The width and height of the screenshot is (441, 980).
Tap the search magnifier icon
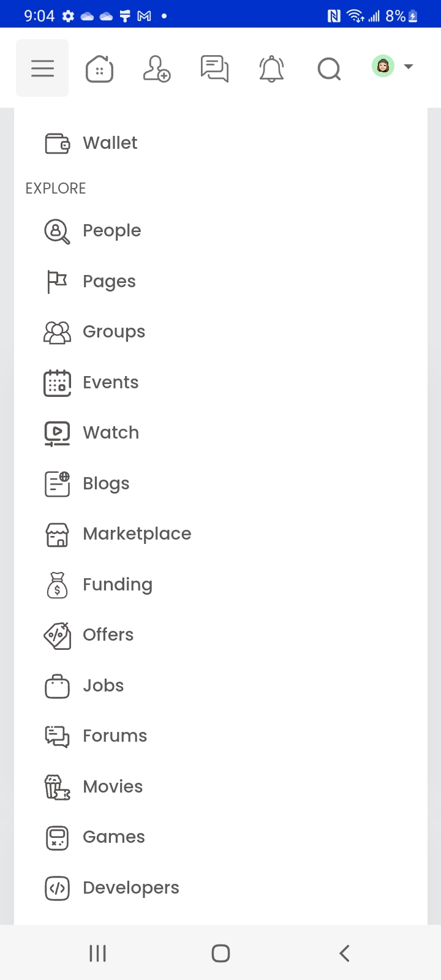click(x=329, y=68)
